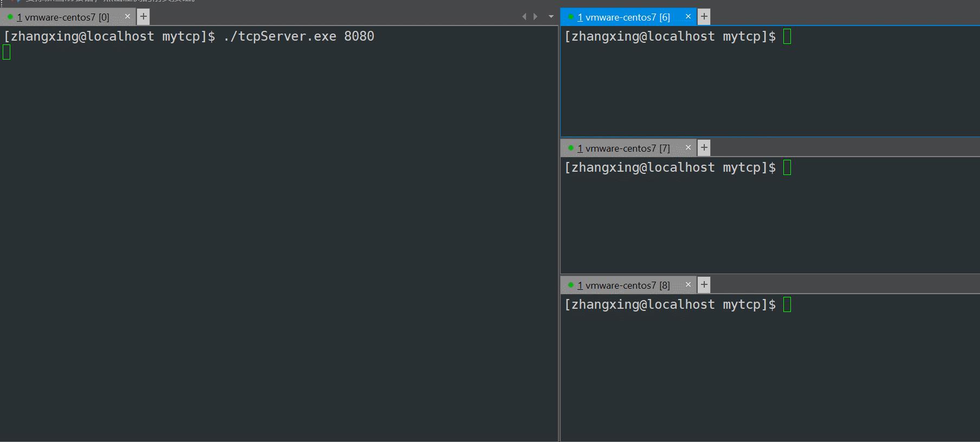Select the vmware-centos7 [6] tab
Viewport: 980px width, 442px height.
[628, 17]
